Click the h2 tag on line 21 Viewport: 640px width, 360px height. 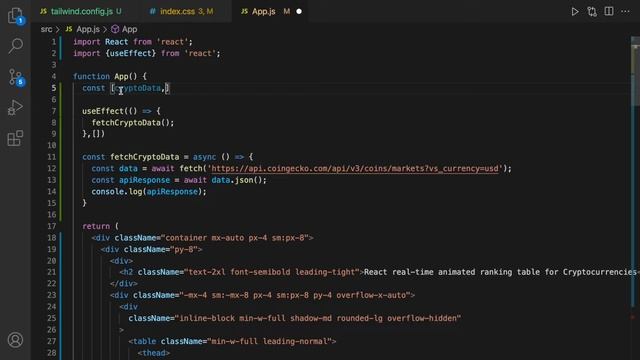tap(128, 272)
